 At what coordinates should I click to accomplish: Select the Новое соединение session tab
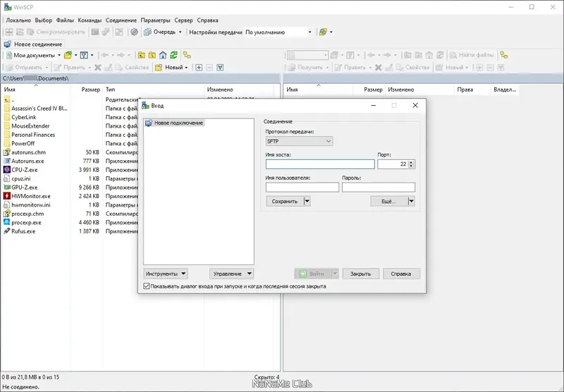(33, 44)
